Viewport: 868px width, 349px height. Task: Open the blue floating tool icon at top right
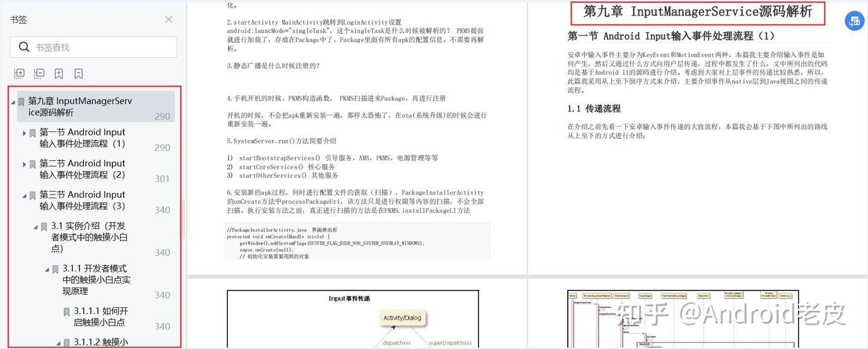(x=854, y=20)
